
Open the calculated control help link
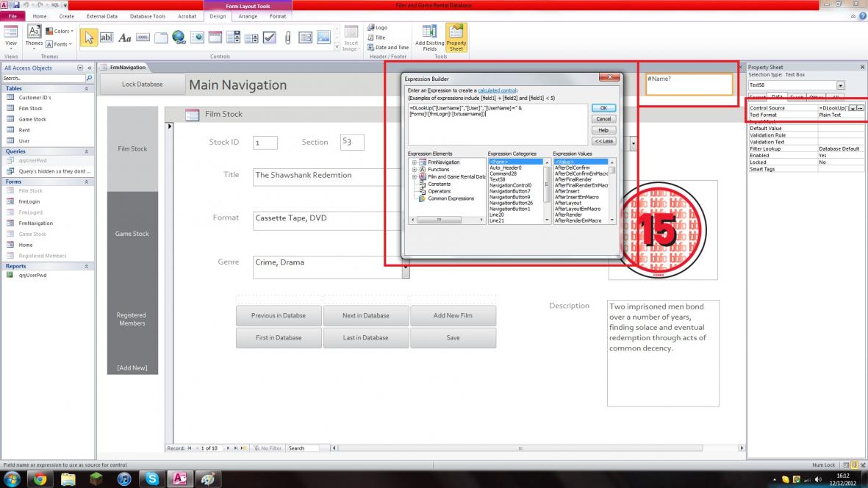point(498,90)
